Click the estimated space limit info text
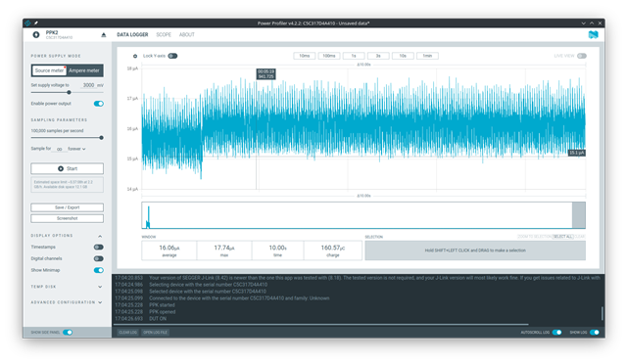The image size is (627, 364). point(68,185)
